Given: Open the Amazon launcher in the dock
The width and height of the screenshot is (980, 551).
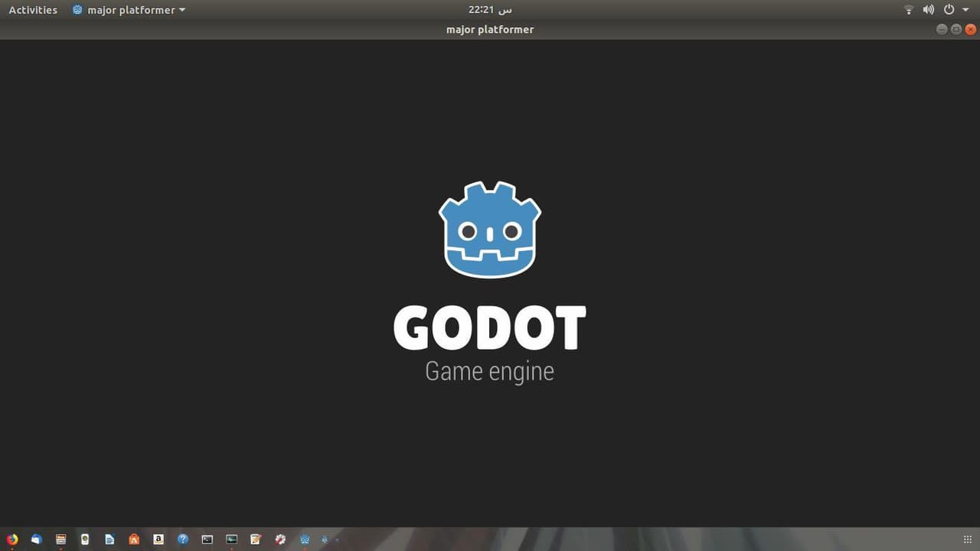Looking at the screenshot, I should (x=158, y=540).
